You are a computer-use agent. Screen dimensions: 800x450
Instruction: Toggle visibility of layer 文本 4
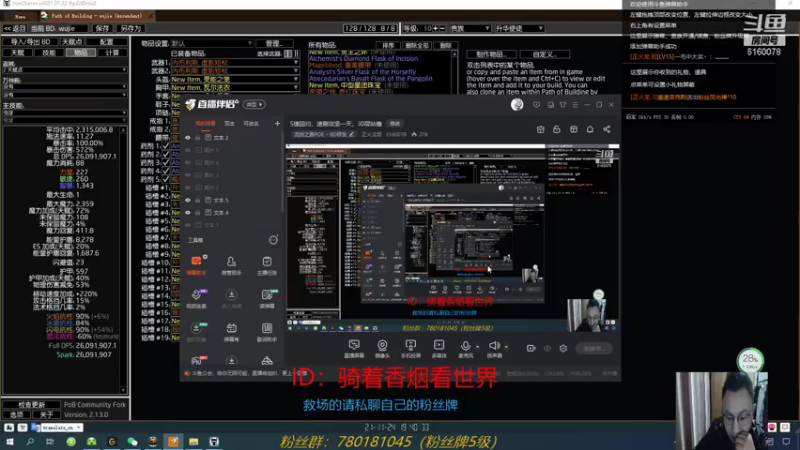click(188, 213)
